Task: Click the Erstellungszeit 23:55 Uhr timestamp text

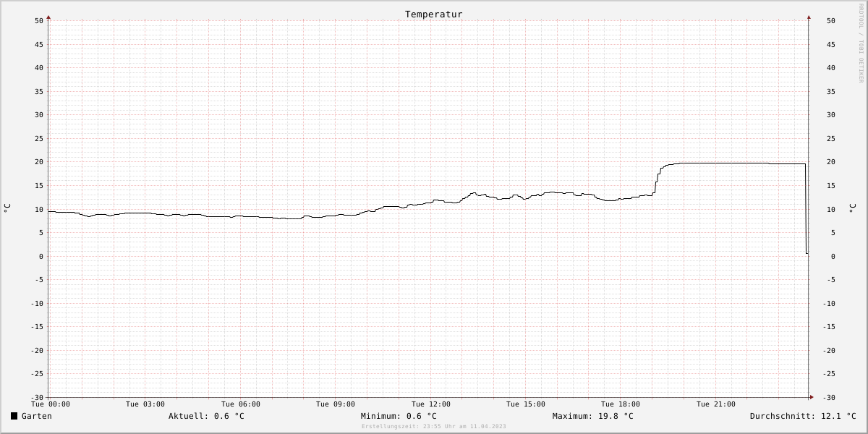Action: pos(434,426)
